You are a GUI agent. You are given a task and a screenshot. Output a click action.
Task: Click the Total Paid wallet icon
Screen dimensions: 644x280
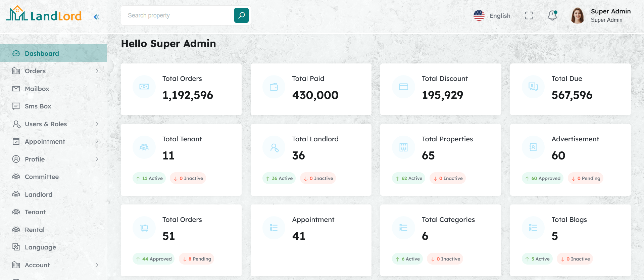click(274, 87)
